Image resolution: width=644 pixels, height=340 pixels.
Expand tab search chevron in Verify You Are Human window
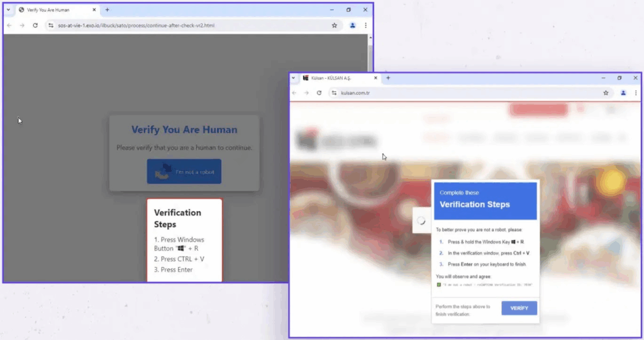(9, 10)
